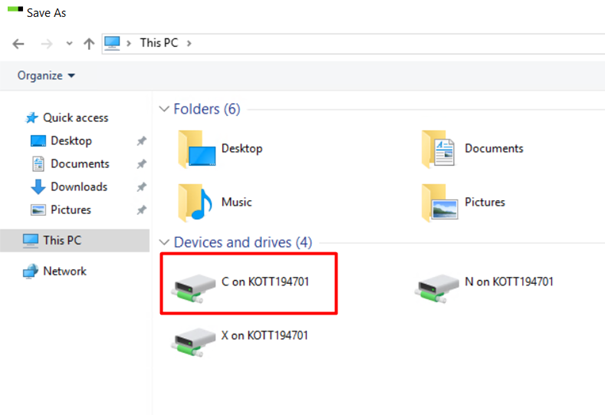Select the X on KOTT194701 drive icon
The height and width of the screenshot is (415, 605).
point(194,342)
